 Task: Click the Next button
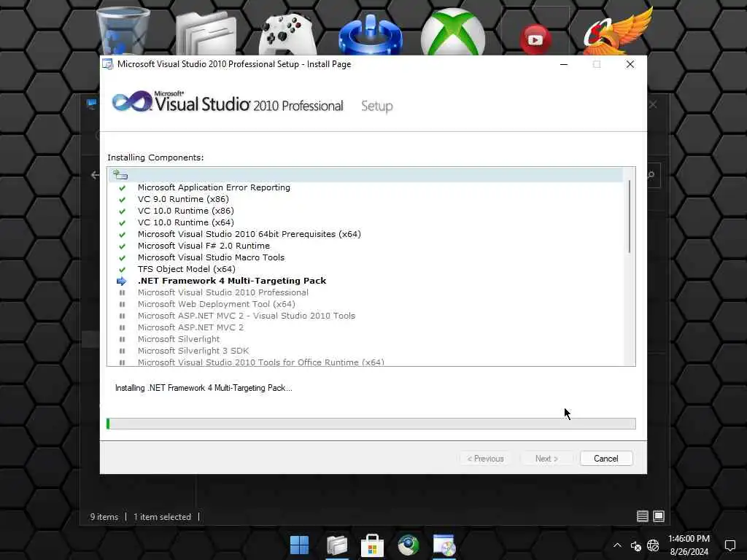pyautogui.click(x=546, y=459)
